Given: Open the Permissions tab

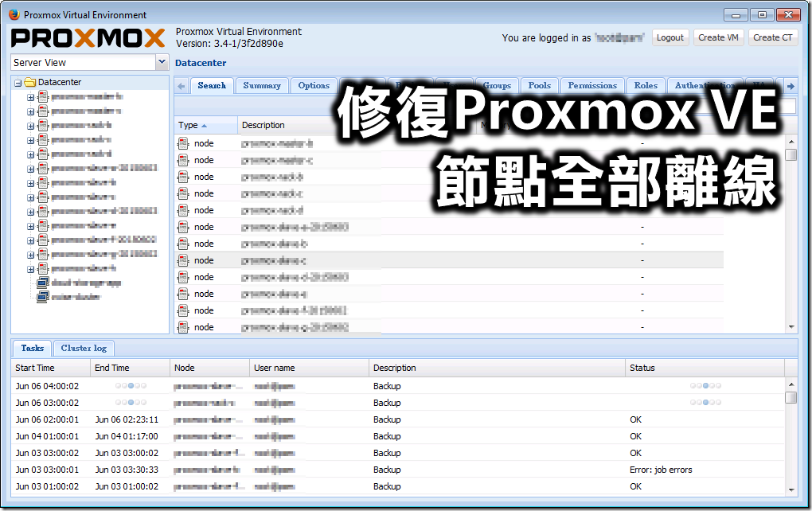Looking at the screenshot, I should point(592,85).
